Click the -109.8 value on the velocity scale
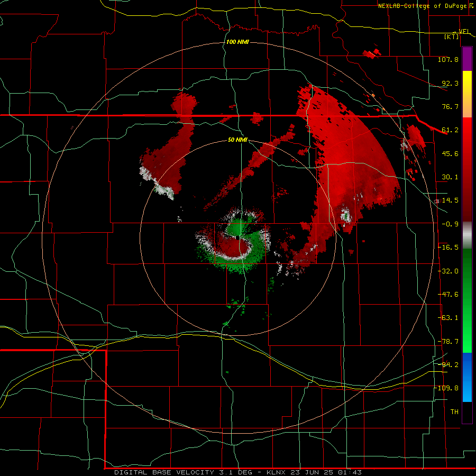476x476 pixels. tap(447, 388)
